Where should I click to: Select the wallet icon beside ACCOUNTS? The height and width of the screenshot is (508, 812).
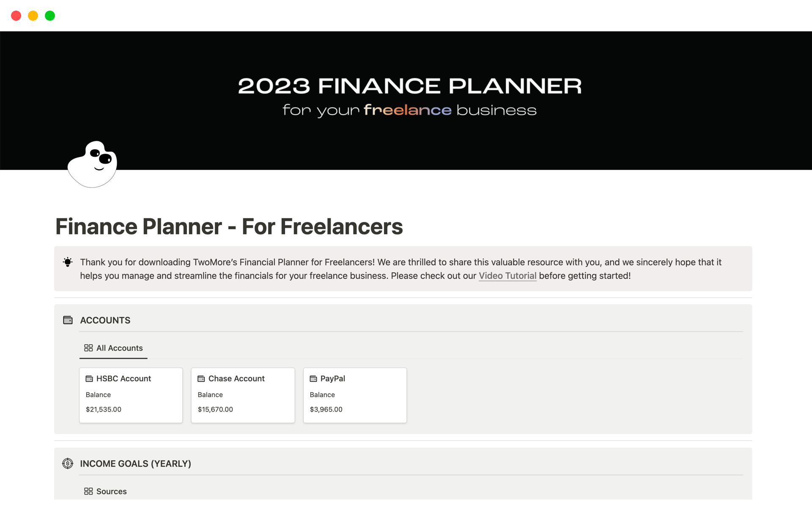click(68, 320)
